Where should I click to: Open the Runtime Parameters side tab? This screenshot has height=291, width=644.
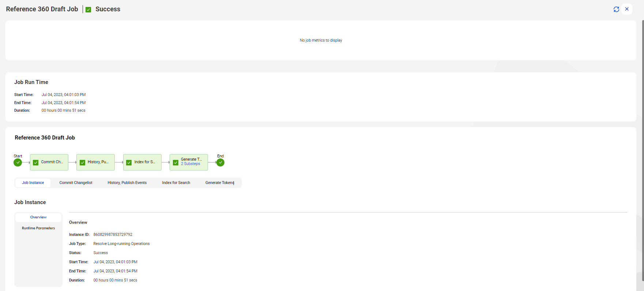pyautogui.click(x=38, y=228)
